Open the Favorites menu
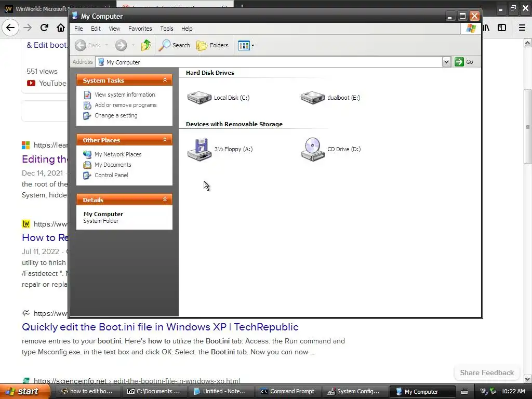This screenshot has height=399, width=532. coord(140,29)
